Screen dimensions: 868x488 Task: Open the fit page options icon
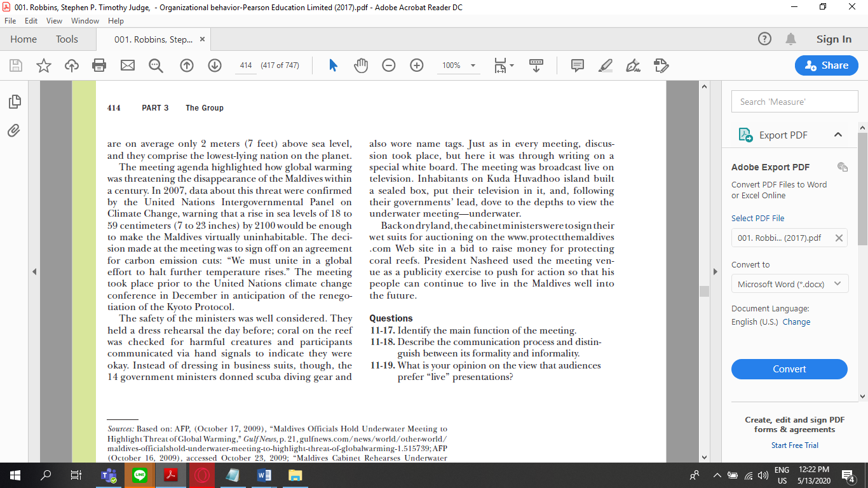click(504, 65)
